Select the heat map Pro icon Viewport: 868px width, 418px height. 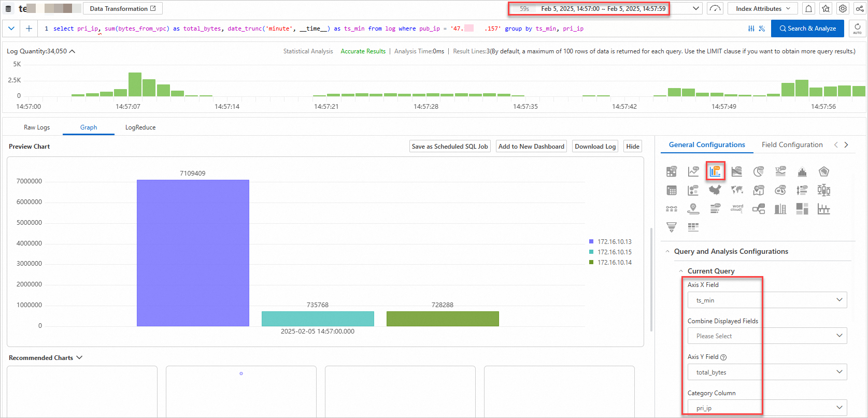[x=780, y=190]
